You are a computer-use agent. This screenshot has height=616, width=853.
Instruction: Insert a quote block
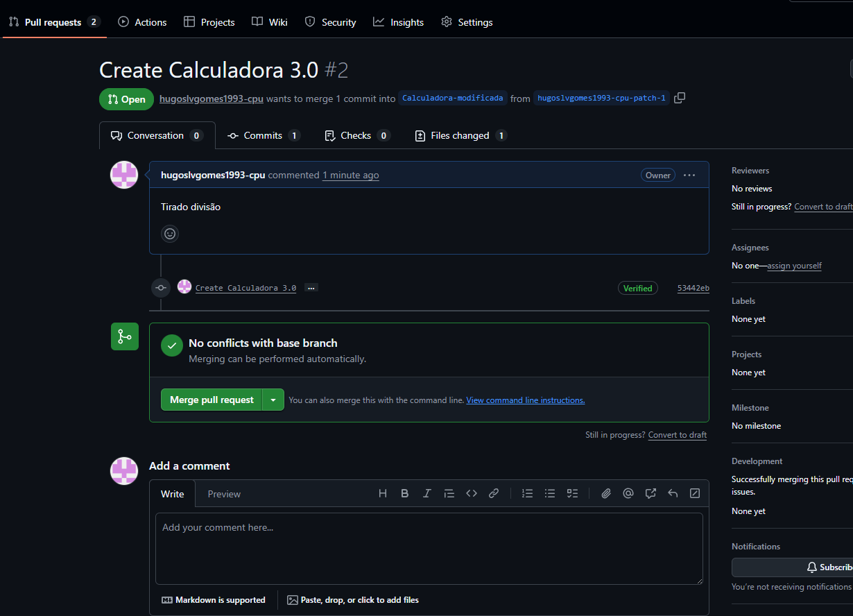coord(449,493)
